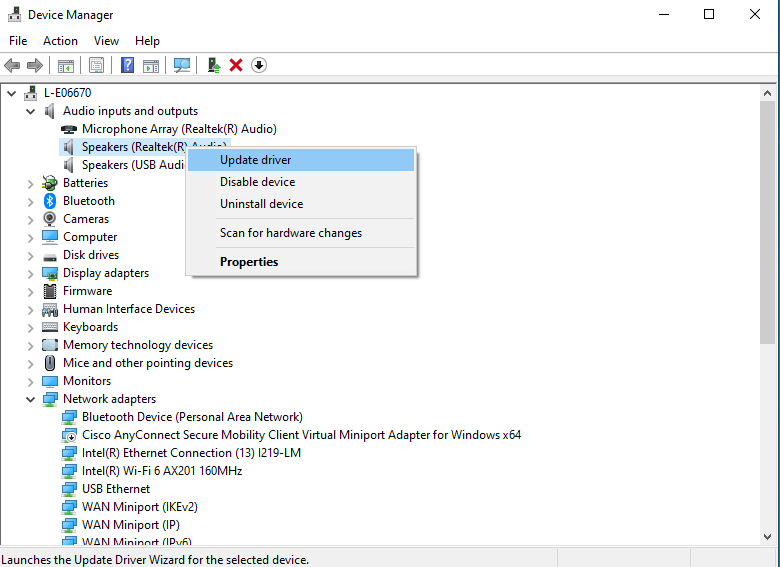The width and height of the screenshot is (780, 567).
Task: Click the Cameras category icon
Action: point(50,219)
